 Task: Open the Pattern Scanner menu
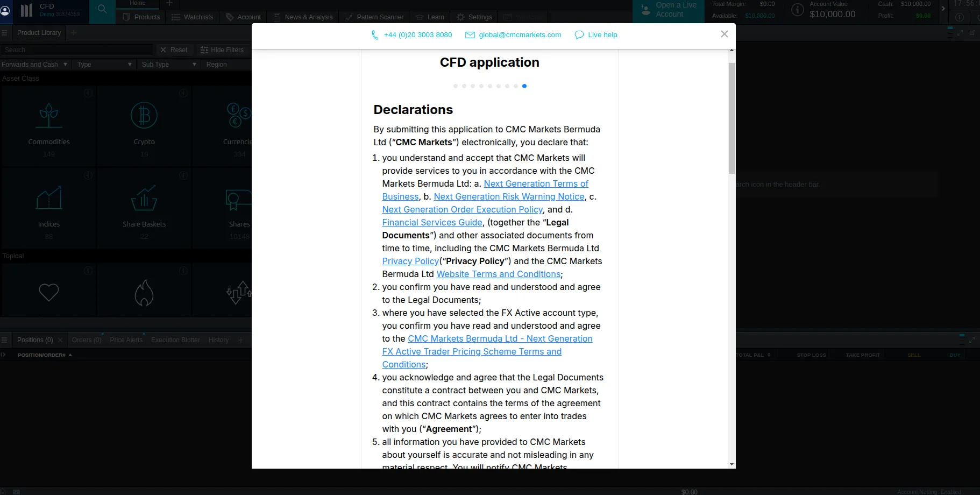pos(374,17)
